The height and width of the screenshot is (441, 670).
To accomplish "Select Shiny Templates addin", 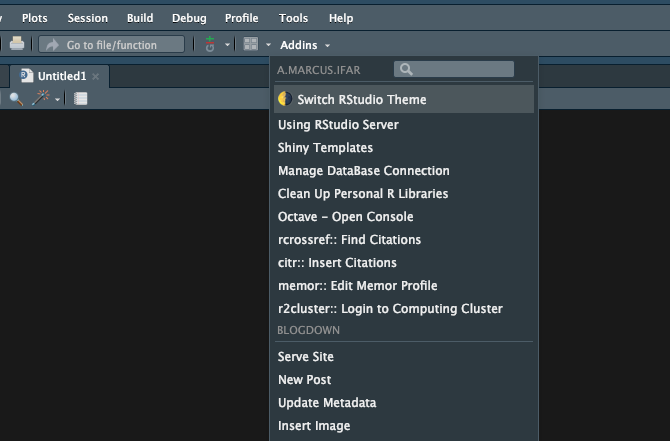I will [x=325, y=147].
